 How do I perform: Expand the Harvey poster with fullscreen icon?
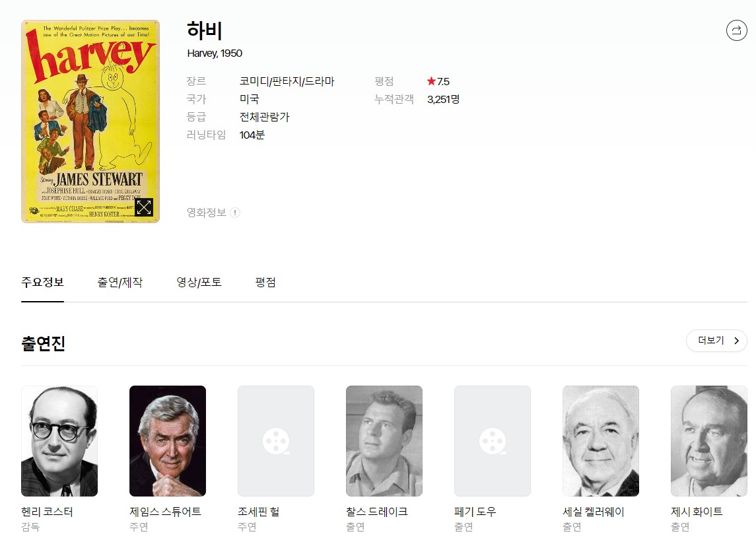[144, 207]
